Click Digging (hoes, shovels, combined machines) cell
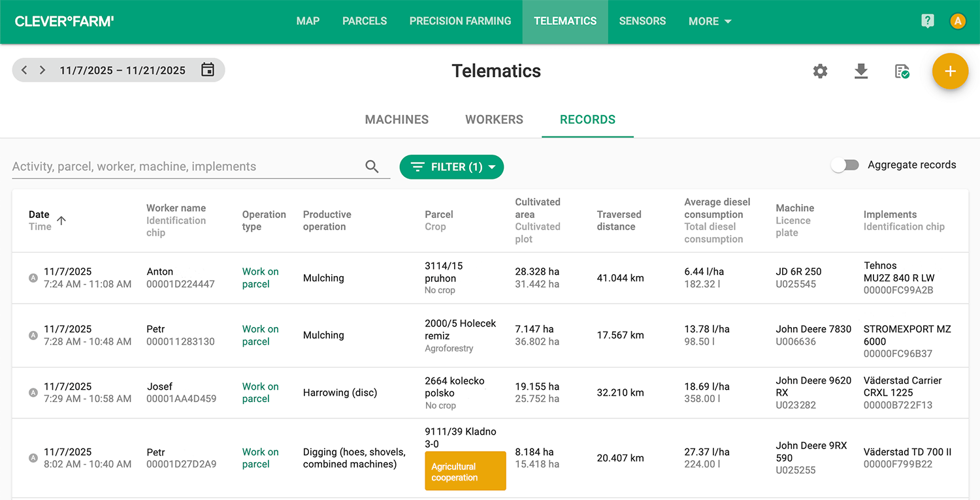The height and width of the screenshot is (500, 980). tap(354, 458)
